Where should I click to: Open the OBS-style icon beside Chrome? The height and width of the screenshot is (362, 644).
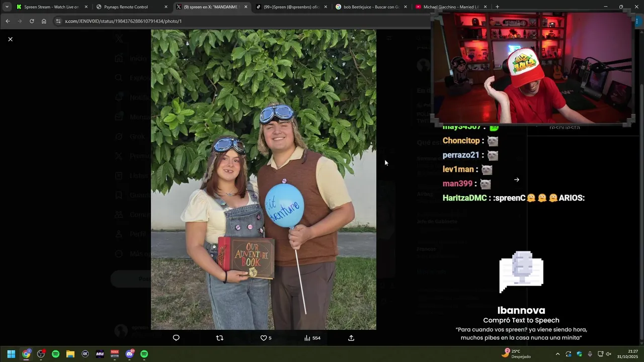(41, 354)
